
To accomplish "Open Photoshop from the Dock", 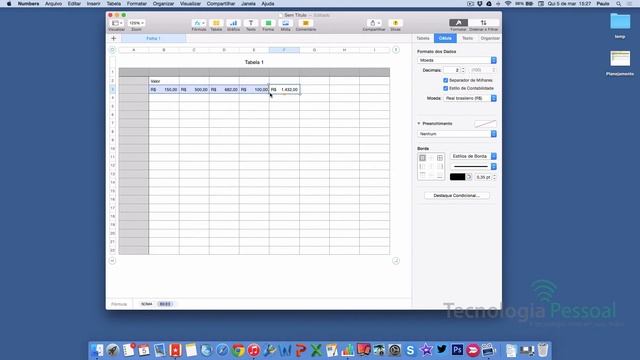I will point(457,350).
